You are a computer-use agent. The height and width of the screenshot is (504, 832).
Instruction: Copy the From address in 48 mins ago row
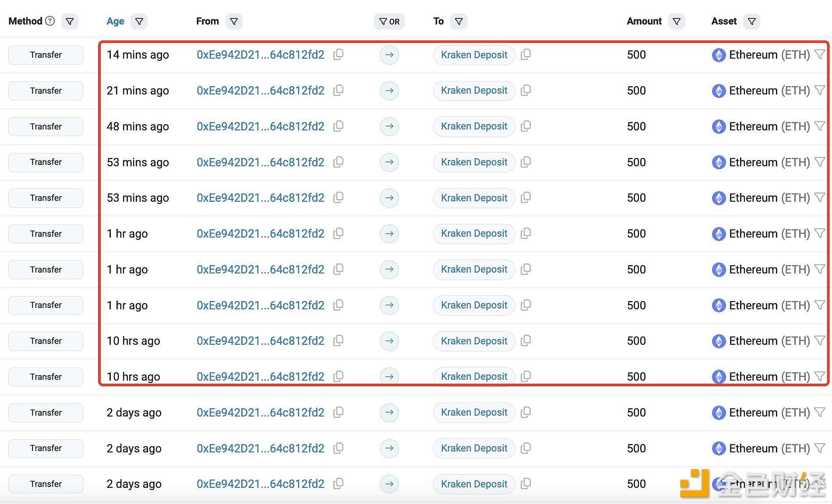tap(338, 126)
